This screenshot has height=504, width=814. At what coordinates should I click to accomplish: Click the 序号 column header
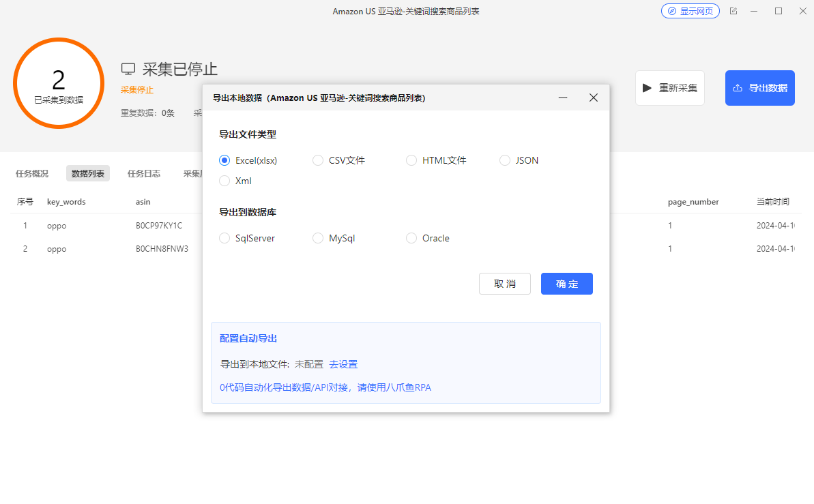(25, 202)
